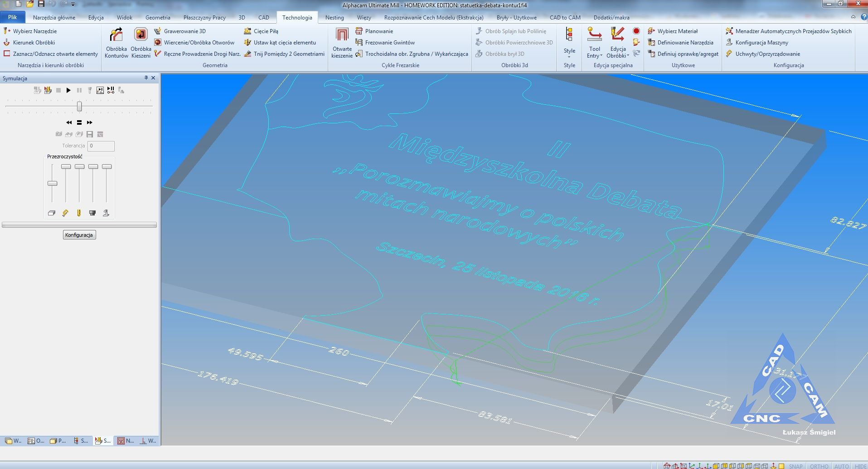Viewport: 868px width, 469px height.
Task: Open Uchwyty/Oprzyrządowanie
Action: [763, 54]
